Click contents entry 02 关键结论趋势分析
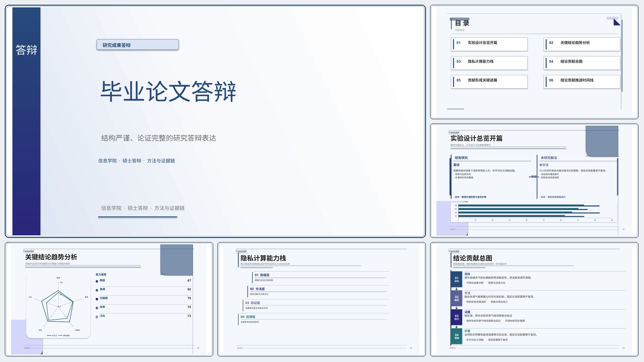Viewport: 644px width, 362px height. (582, 44)
